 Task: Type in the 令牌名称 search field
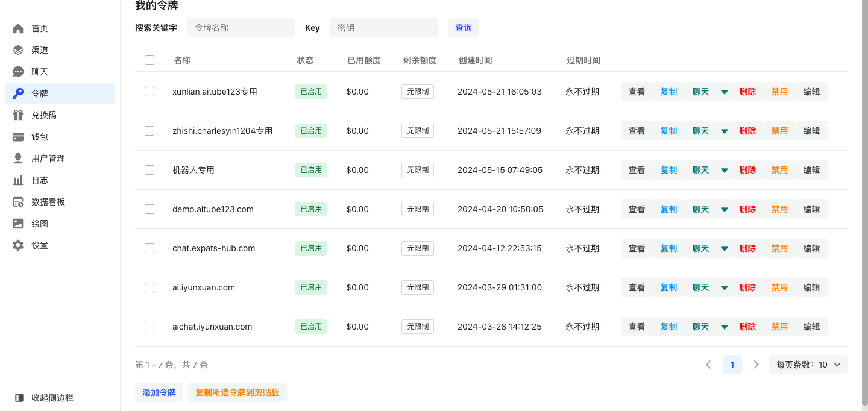(x=241, y=27)
